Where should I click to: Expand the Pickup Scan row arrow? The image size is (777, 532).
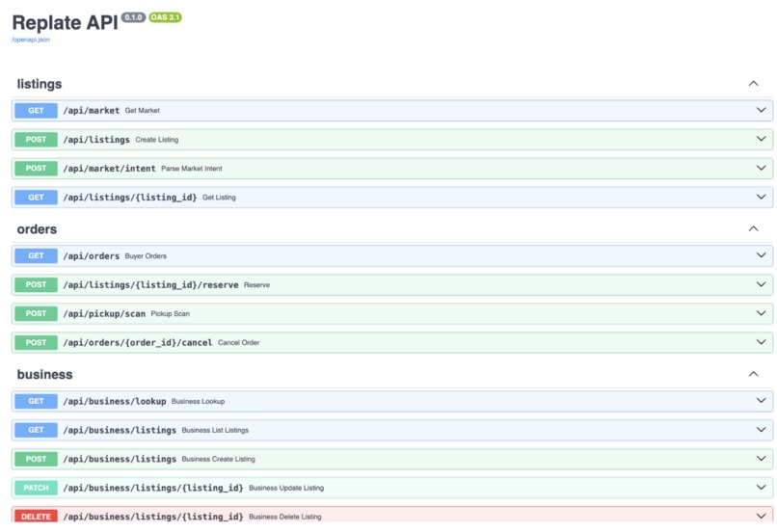[x=762, y=313]
